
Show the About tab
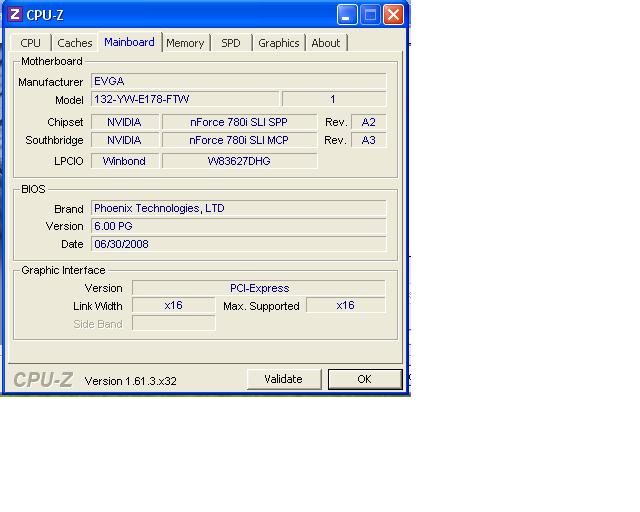tap(326, 43)
